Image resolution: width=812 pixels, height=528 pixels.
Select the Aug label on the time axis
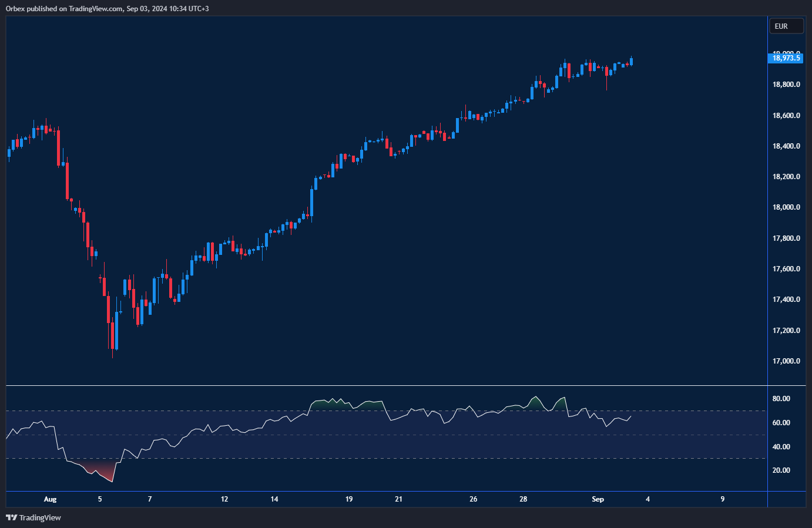[x=51, y=499]
